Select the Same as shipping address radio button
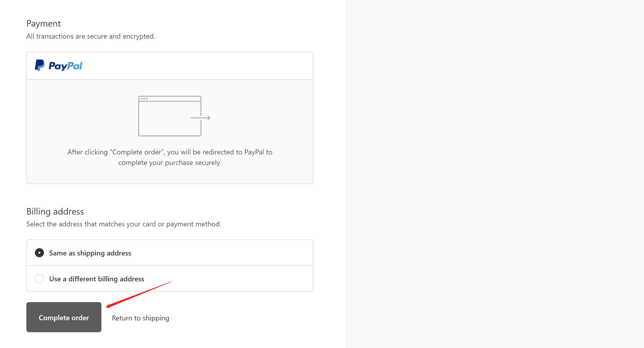The width and height of the screenshot is (644, 348). pos(39,253)
